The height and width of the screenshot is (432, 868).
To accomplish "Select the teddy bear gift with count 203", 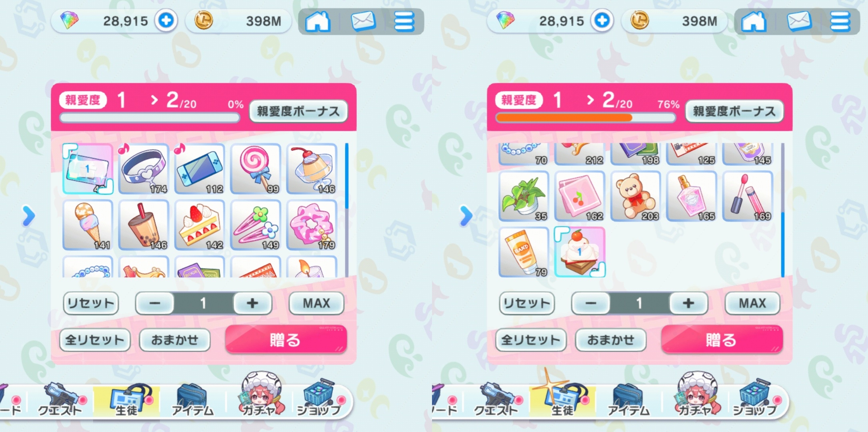I will 636,196.
